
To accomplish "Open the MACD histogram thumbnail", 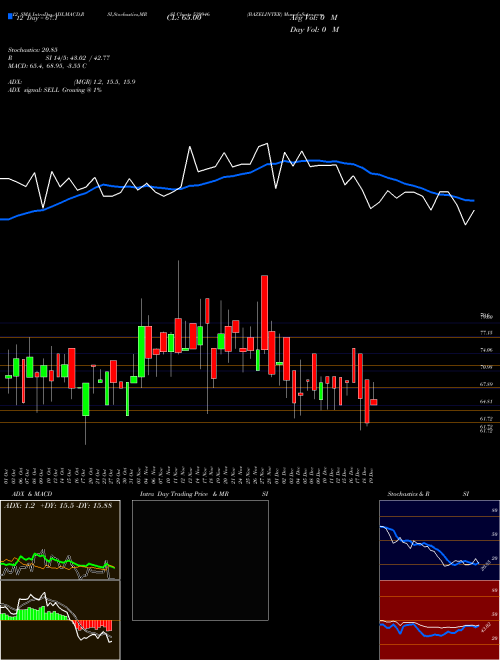I will coord(60,620).
